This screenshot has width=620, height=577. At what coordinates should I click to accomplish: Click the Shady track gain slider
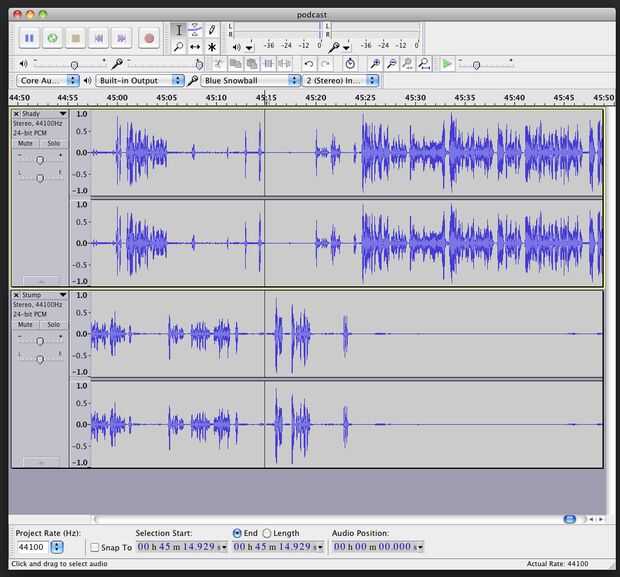point(40,160)
